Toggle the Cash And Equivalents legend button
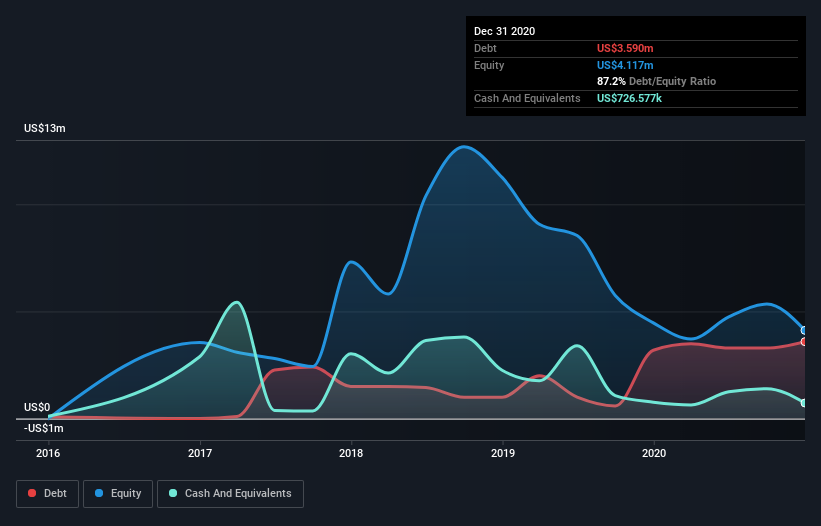Screen dimensions: 821x526 coord(230,494)
